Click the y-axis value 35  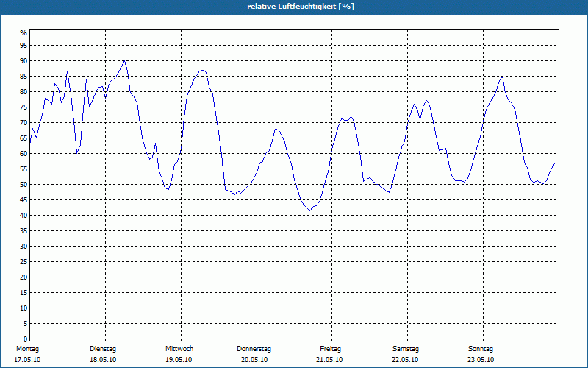(x=24, y=231)
